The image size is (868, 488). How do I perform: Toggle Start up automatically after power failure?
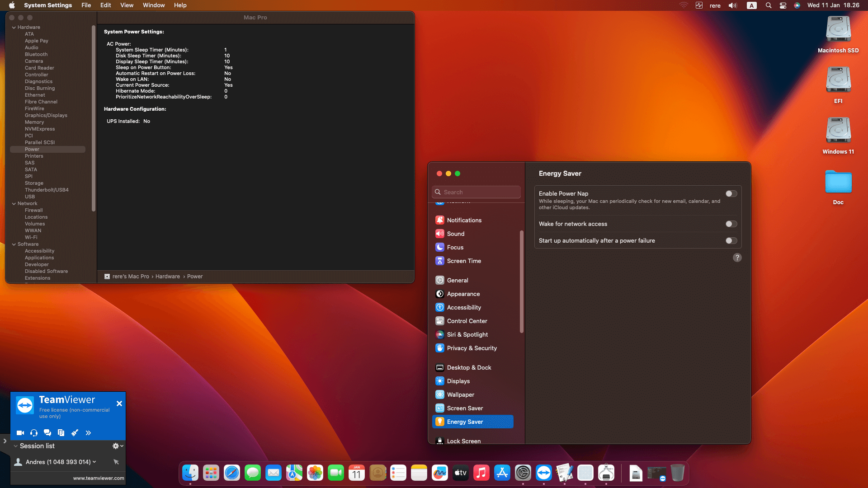coord(731,241)
